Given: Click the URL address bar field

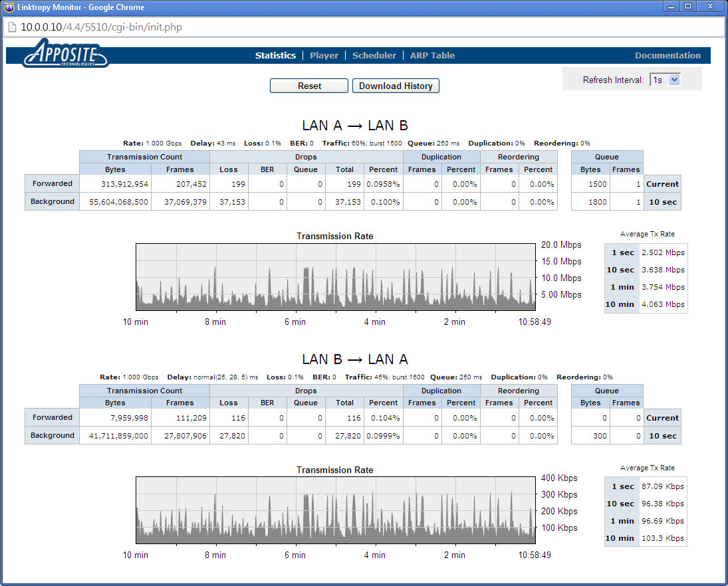Looking at the screenshot, I should 332,27.
